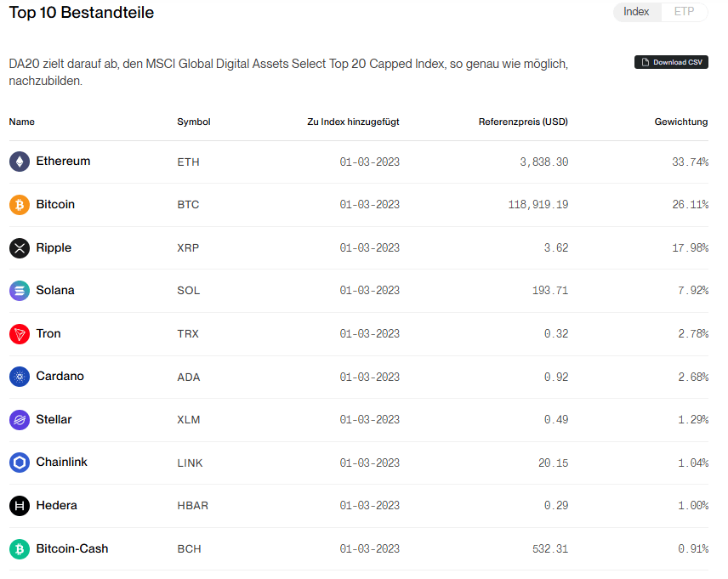Image resolution: width=728 pixels, height=579 pixels.
Task: Click the Solana gradient logo icon
Action: tap(20, 291)
